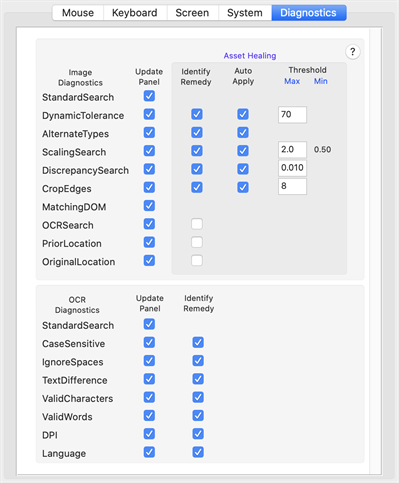Uncheck ValidCharacters Update Panel checkbox
Viewport: 399px width, 483px height.
[x=149, y=398]
